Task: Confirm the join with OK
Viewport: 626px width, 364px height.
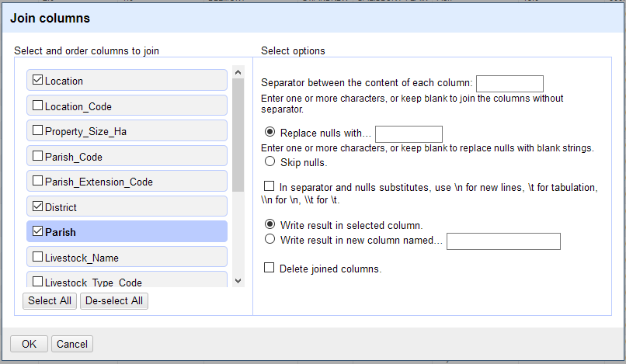Action: pyautogui.click(x=29, y=344)
